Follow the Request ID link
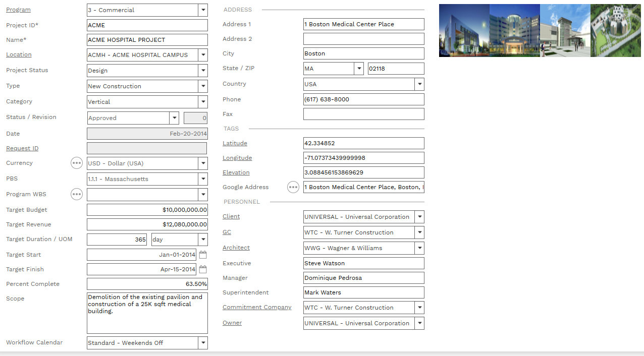The width and height of the screenshot is (644, 356). tap(22, 148)
